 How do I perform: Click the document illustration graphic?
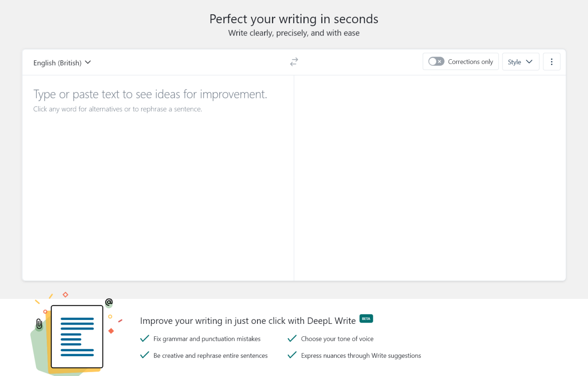(77, 336)
